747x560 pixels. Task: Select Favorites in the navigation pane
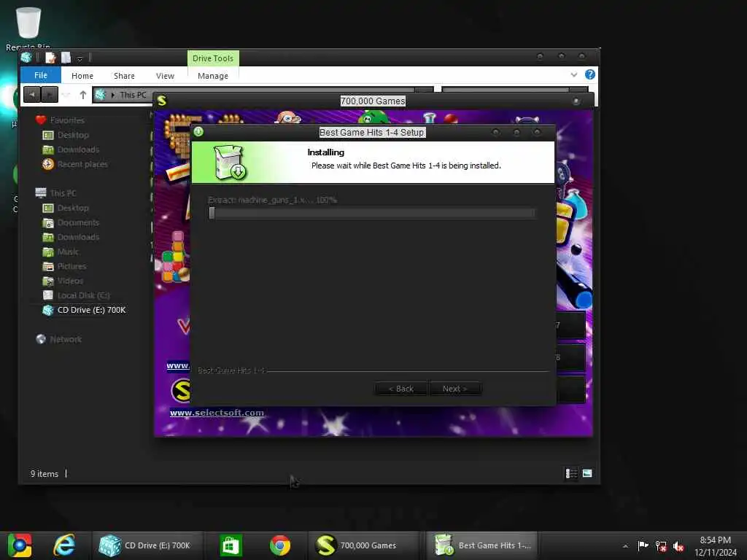(x=67, y=120)
